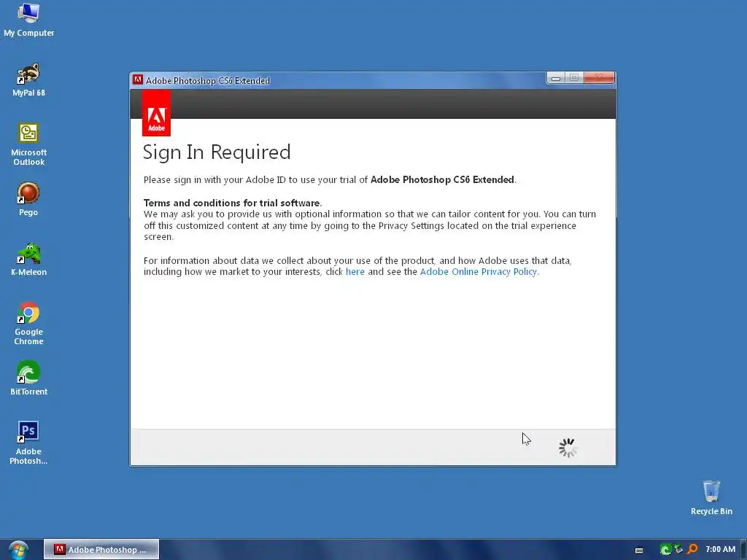Viewport: 747px width, 560px height.
Task: Click the 7:00 AM taskbar clock
Action: pyautogui.click(x=720, y=550)
